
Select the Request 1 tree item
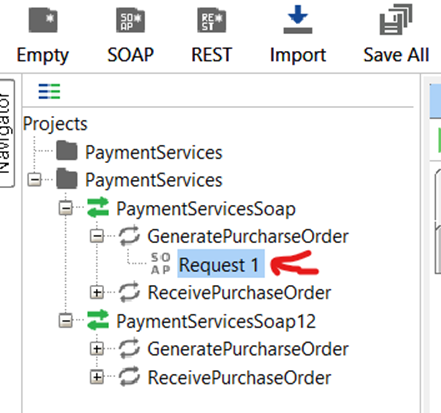(x=221, y=264)
